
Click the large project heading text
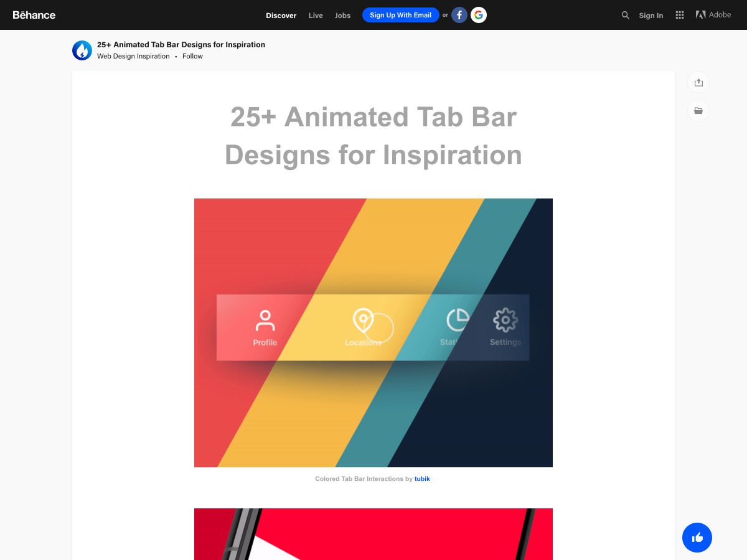(374, 136)
